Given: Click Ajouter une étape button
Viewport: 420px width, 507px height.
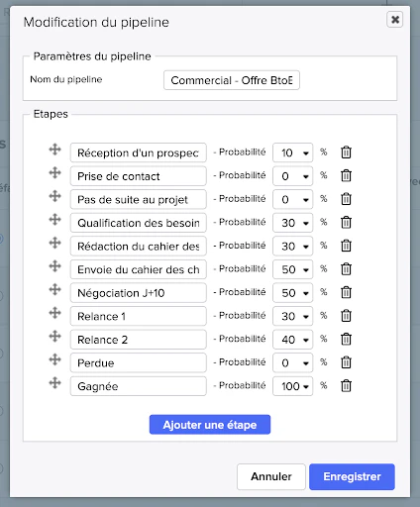Looking at the screenshot, I should [210, 425].
